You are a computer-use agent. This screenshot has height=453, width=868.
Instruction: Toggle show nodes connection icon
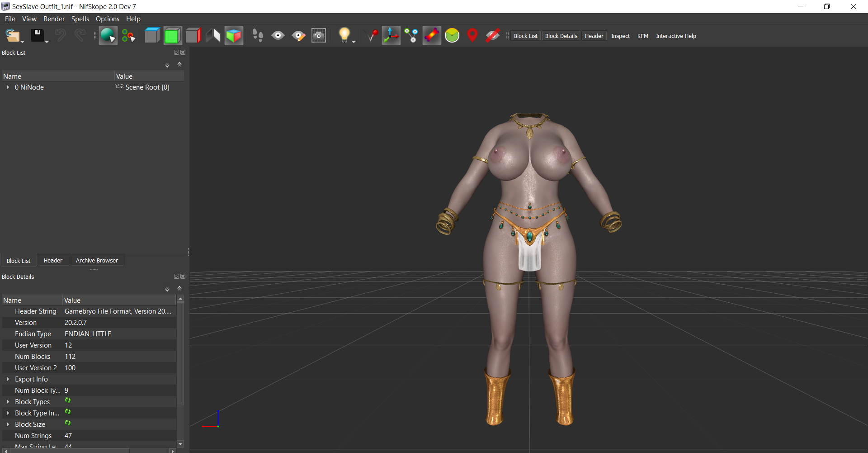coord(411,36)
